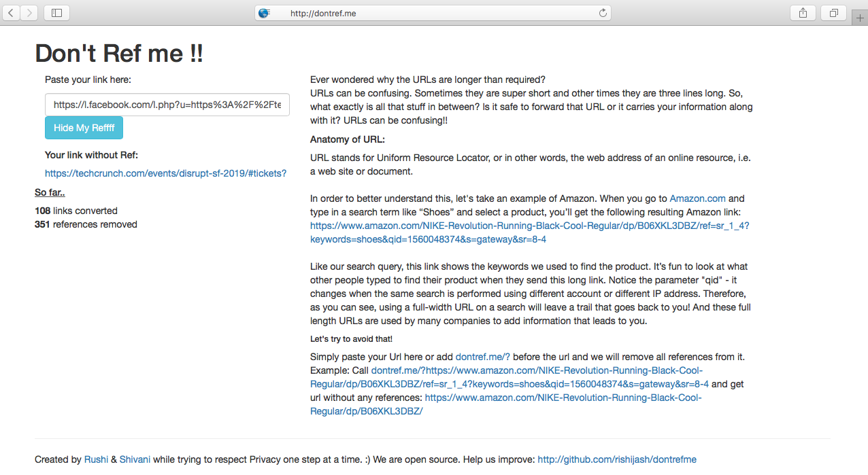Open the cleaned techcrunch.com result link
This screenshot has width=868, height=475.
(165, 173)
